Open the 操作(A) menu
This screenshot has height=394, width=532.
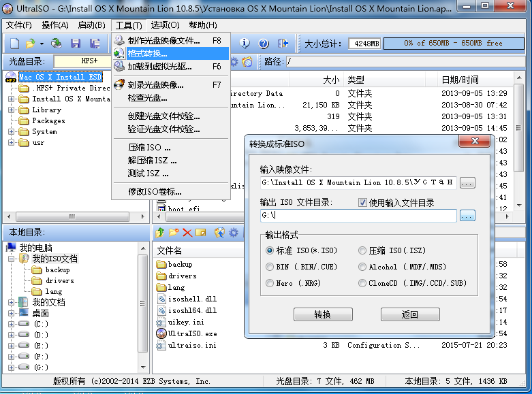coord(55,25)
